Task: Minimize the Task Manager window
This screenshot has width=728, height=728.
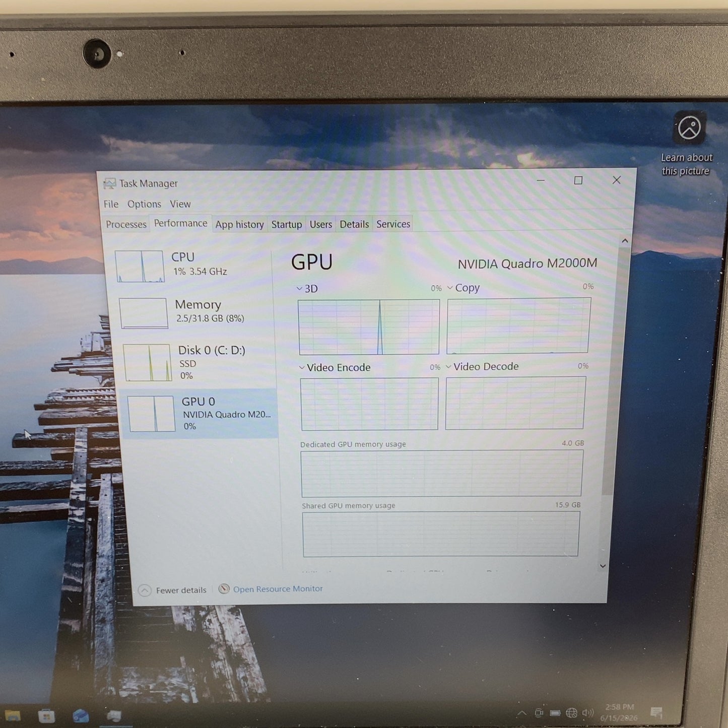Action: click(x=541, y=180)
